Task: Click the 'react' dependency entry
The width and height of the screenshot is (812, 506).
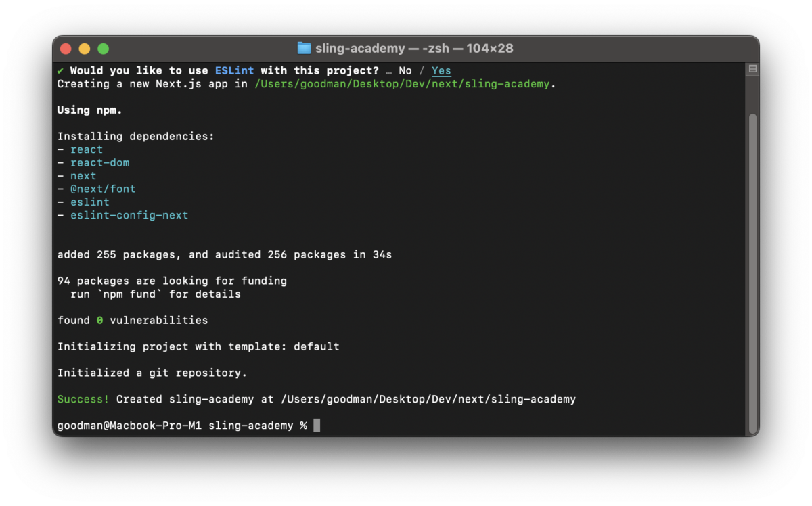Action: pyautogui.click(x=87, y=149)
